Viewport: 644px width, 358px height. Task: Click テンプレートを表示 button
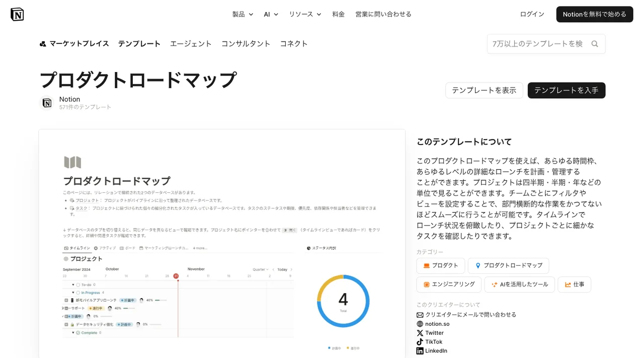point(484,90)
